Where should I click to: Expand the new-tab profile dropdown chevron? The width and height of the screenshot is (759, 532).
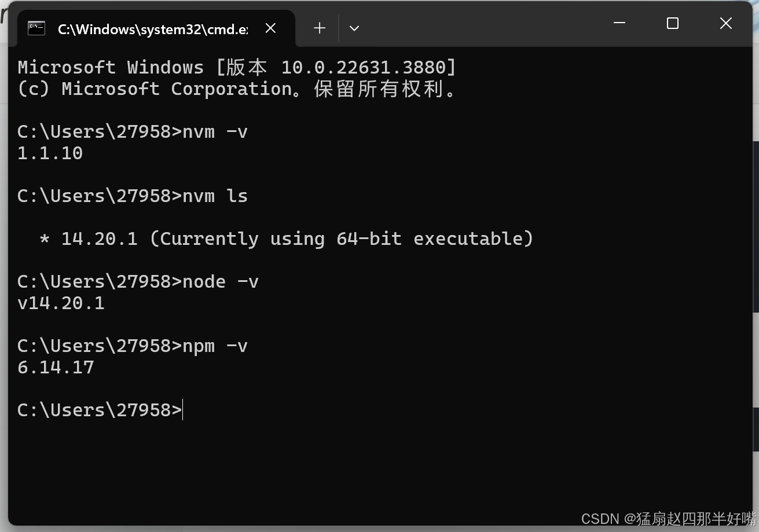pyautogui.click(x=354, y=28)
